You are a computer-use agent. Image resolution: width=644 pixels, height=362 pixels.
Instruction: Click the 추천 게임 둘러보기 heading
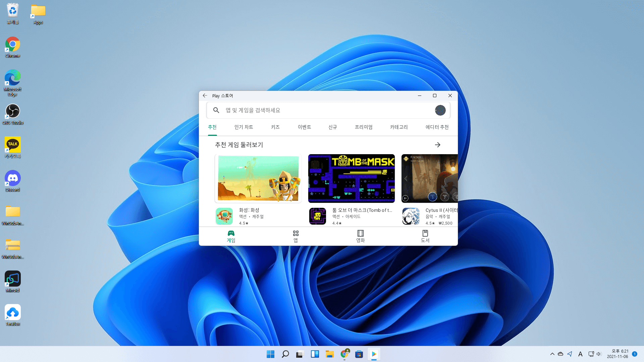239,145
